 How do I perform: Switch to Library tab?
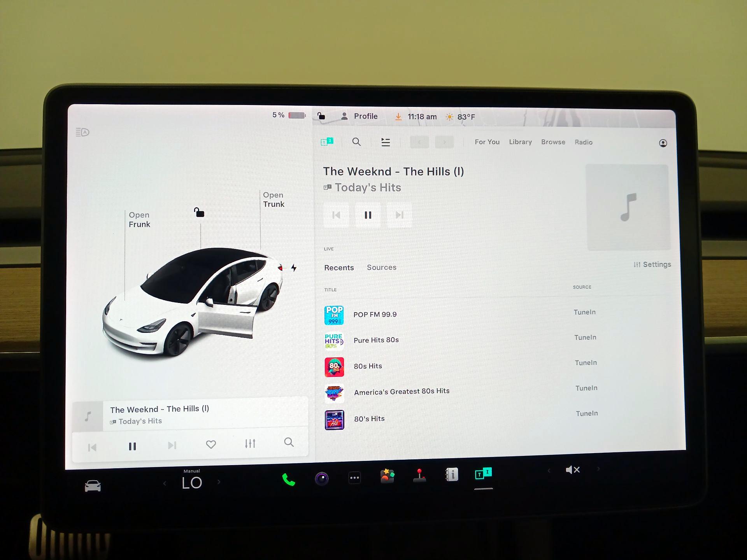pos(520,142)
